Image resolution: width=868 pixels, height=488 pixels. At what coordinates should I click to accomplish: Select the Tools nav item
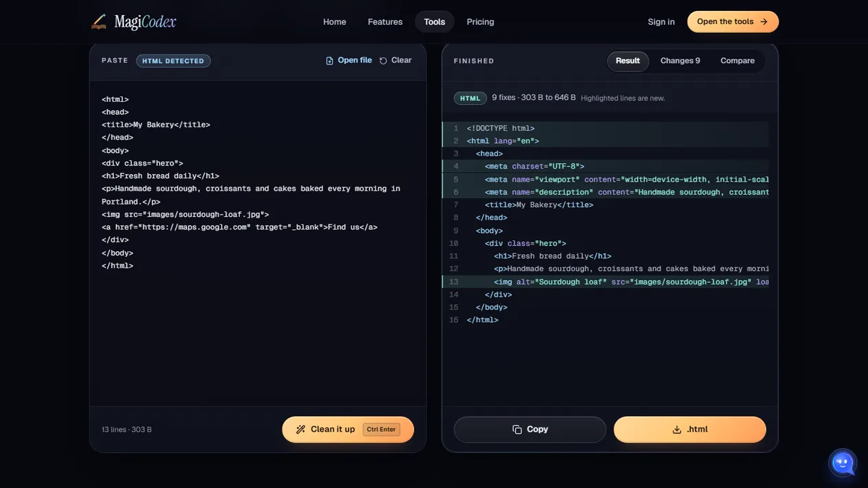(435, 22)
